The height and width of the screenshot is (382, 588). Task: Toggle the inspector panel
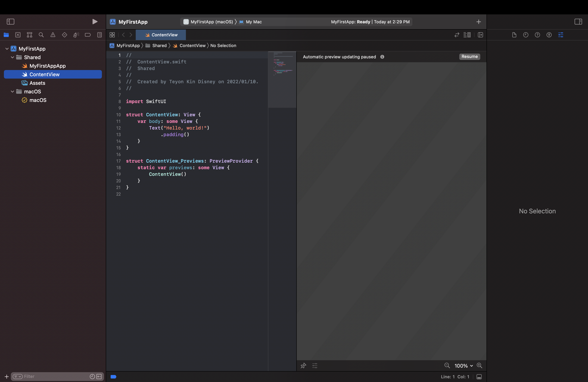[x=578, y=22]
